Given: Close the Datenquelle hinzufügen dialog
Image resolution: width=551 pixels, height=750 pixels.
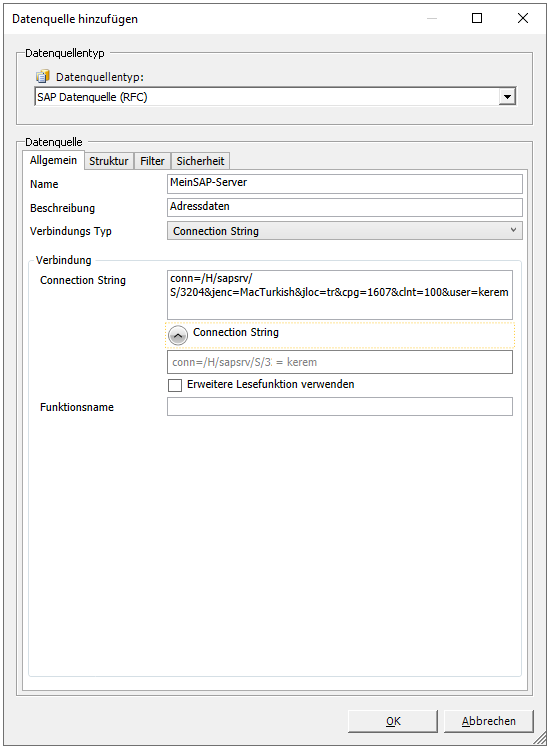Looking at the screenshot, I should coord(523,18).
